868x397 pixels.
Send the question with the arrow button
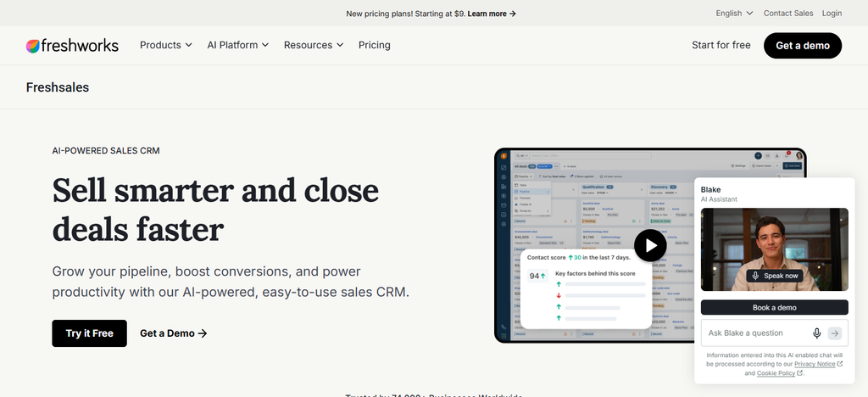835,333
